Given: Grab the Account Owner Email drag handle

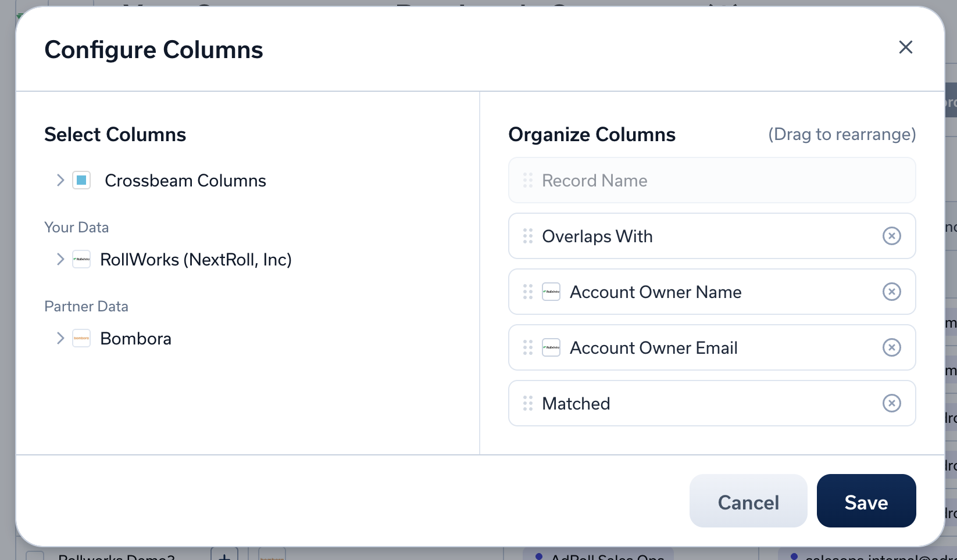Looking at the screenshot, I should coord(528,347).
